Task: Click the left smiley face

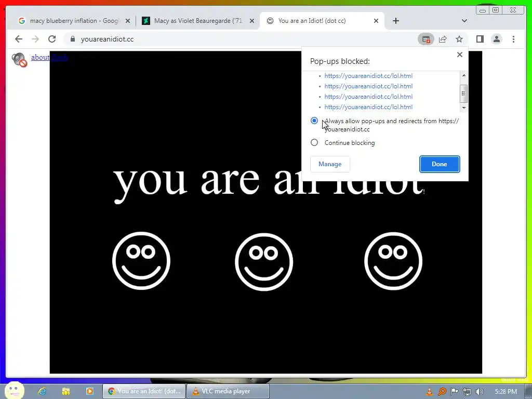Action: 141,261
